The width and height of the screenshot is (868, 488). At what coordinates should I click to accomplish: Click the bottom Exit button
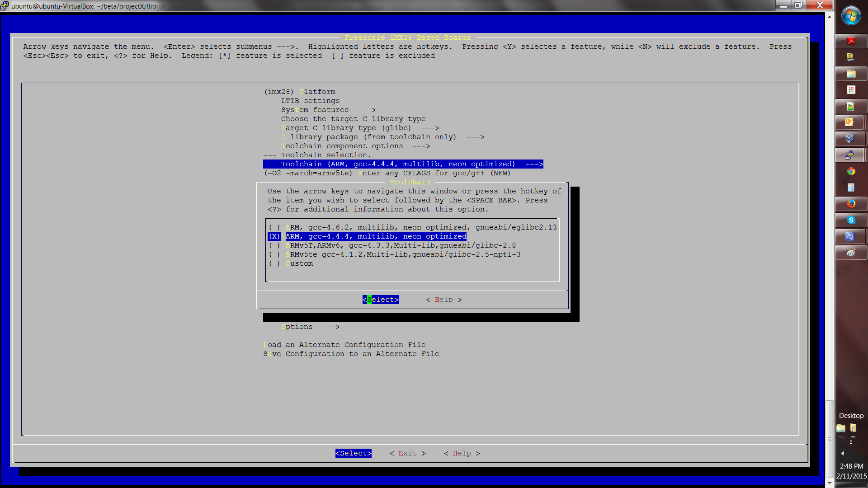[407, 453]
